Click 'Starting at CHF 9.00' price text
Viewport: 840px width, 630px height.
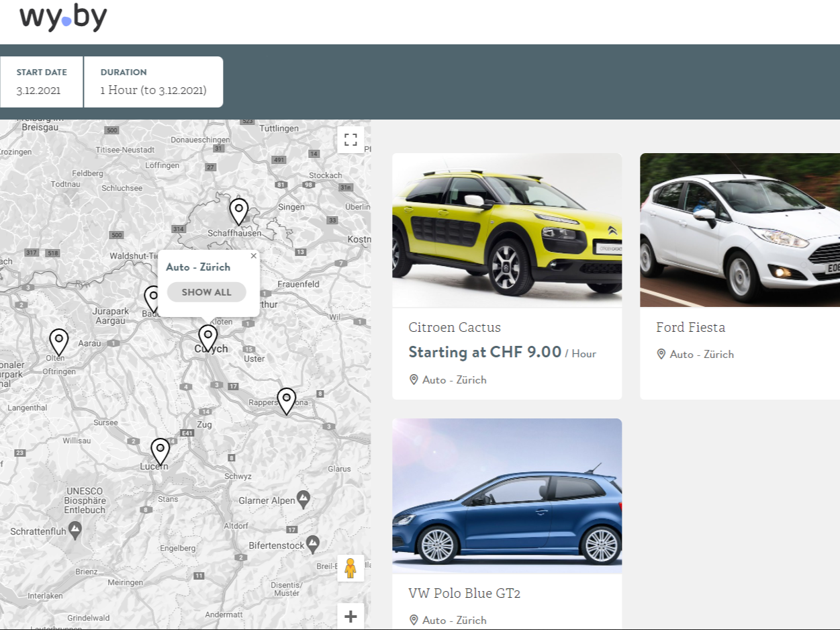(485, 352)
